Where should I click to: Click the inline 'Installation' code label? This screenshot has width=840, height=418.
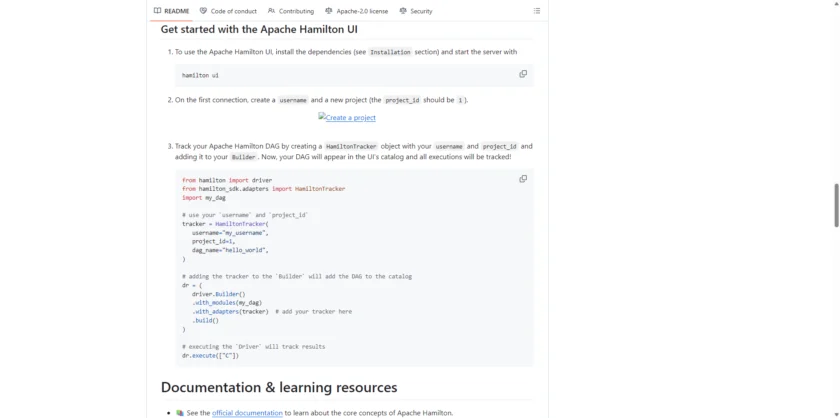390,53
